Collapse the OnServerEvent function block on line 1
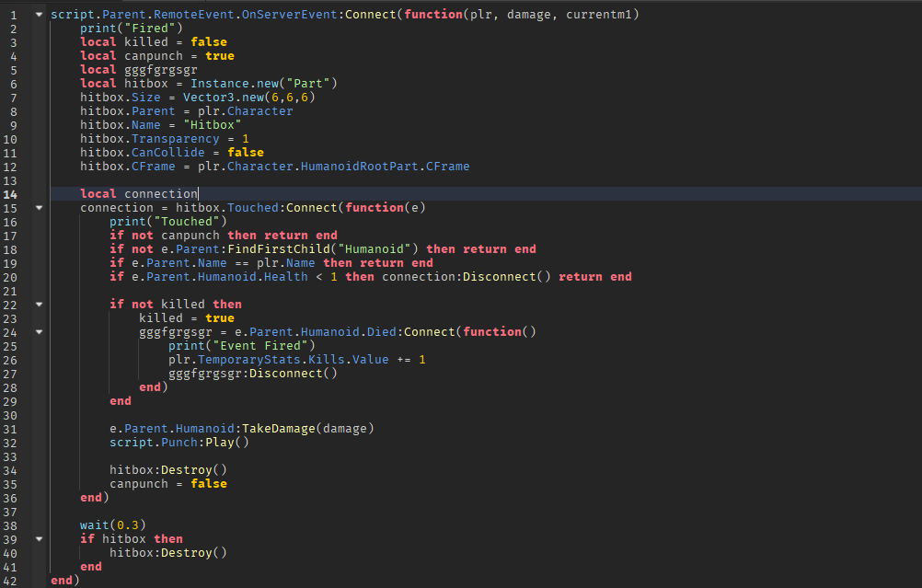 tap(38, 14)
